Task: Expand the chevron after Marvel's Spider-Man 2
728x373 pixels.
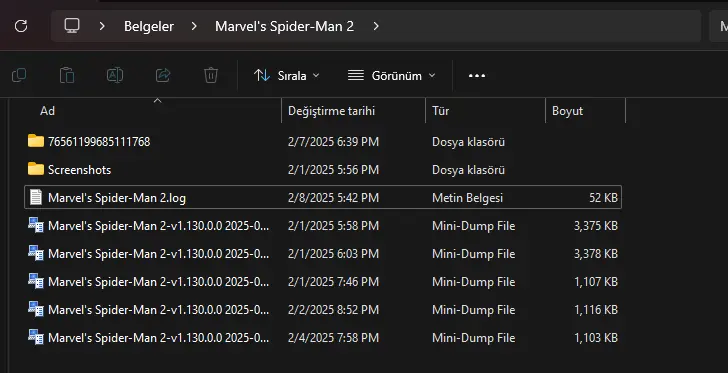Action: tap(376, 26)
